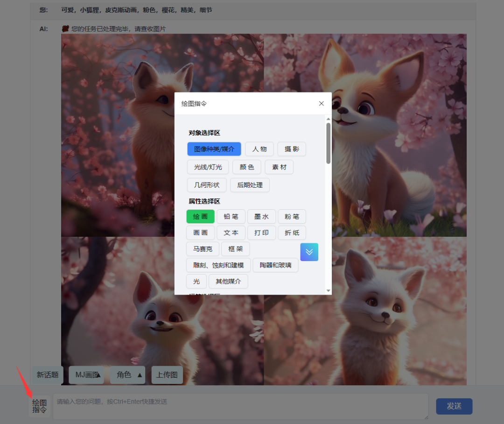Click the blue double-chevron down button

[309, 252]
